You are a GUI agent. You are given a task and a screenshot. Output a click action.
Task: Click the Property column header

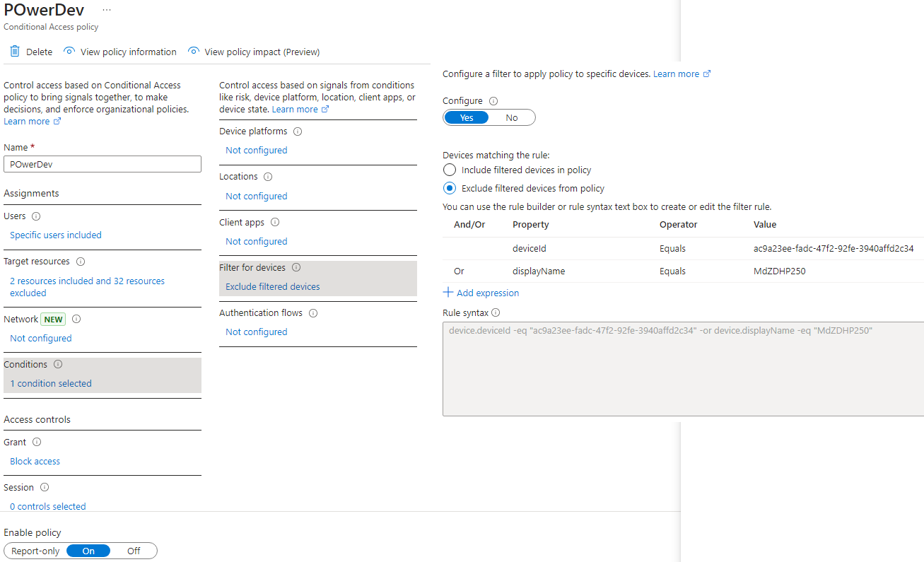point(531,225)
